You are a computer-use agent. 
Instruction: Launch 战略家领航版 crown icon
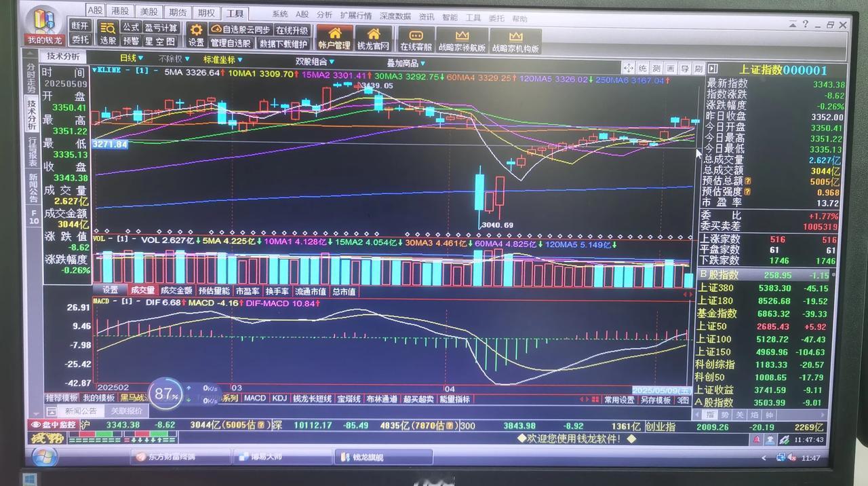(x=462, y=41)
